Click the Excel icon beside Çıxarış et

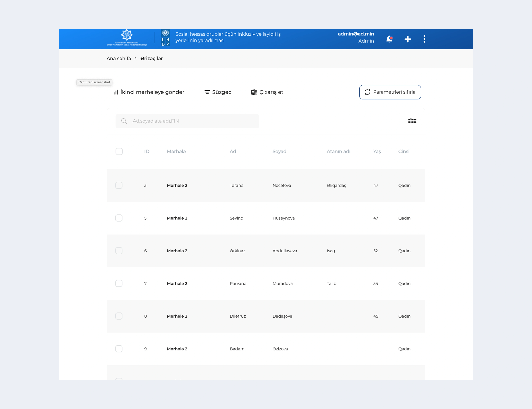point(254,92)
